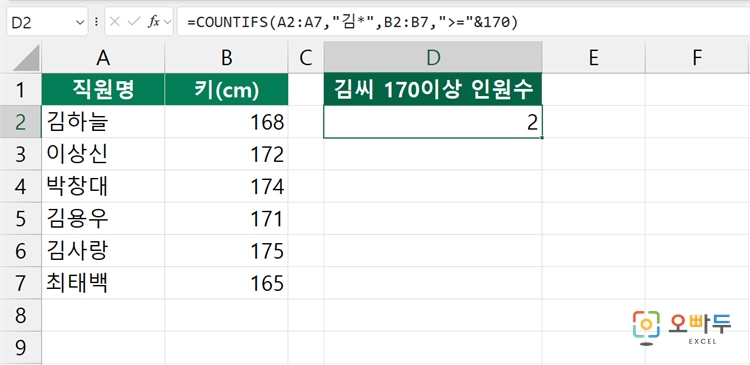
Task: Select row 1 header
Action: [21, 89]
